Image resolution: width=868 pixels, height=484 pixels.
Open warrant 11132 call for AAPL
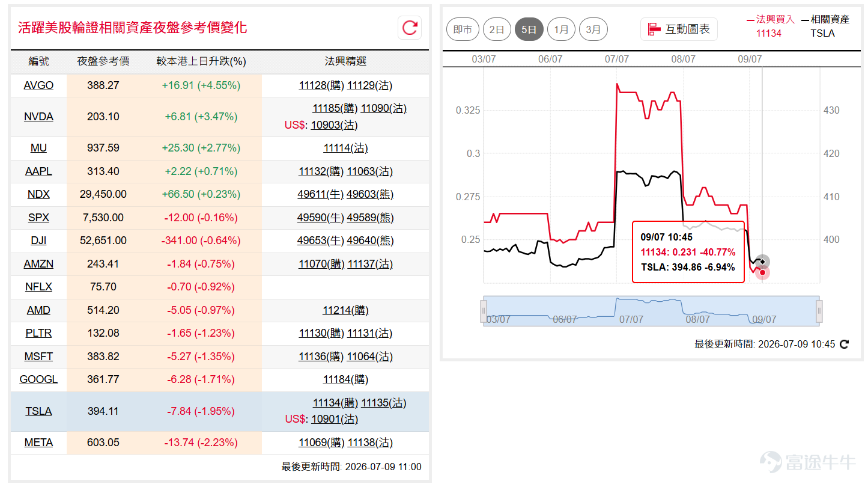coord(321,171)
